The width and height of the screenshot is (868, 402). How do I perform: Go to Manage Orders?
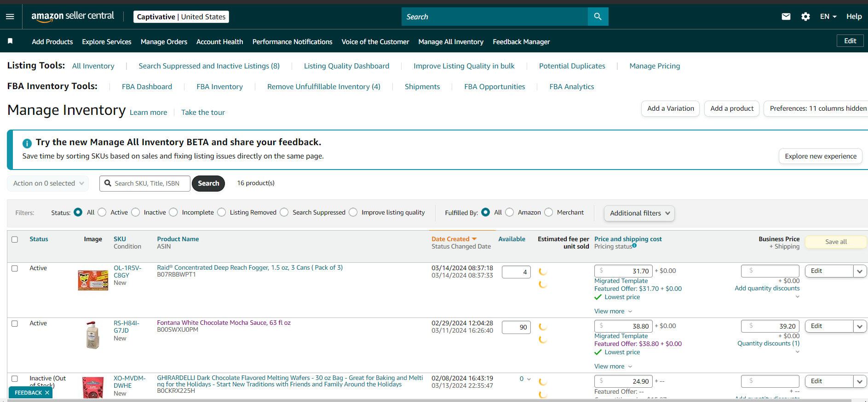[164, 42]
